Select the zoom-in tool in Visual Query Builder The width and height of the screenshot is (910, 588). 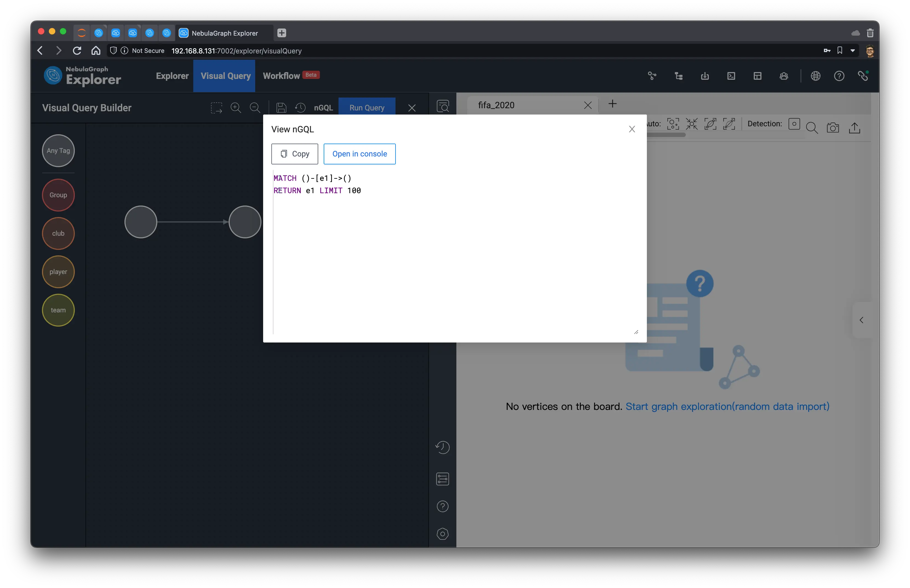(235, 107)
